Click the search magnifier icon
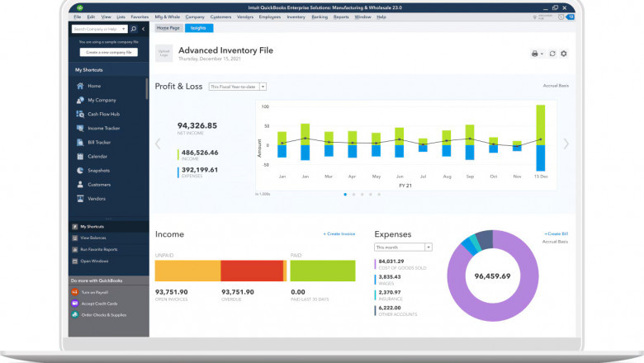Screen dimensions: 644x363 click(x=134, y=29)
